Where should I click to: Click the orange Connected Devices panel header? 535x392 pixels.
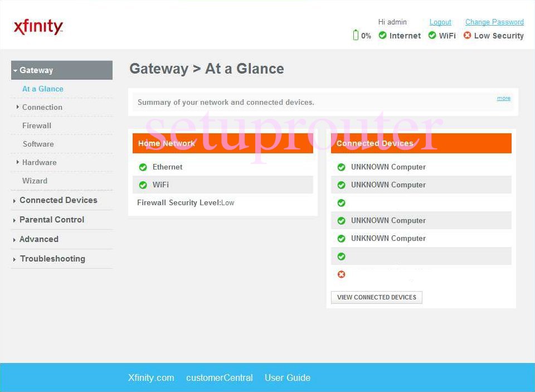click(x=421, y=143)
